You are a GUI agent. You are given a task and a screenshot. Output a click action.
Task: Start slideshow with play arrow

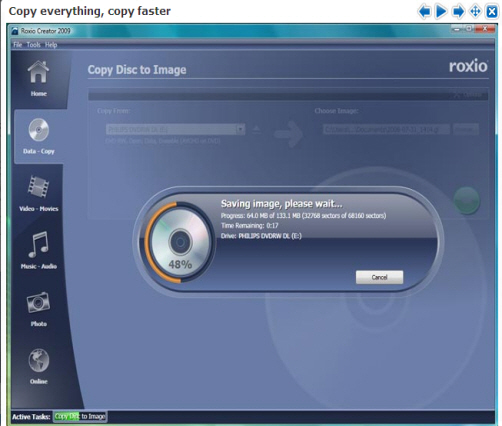[441, 11]
